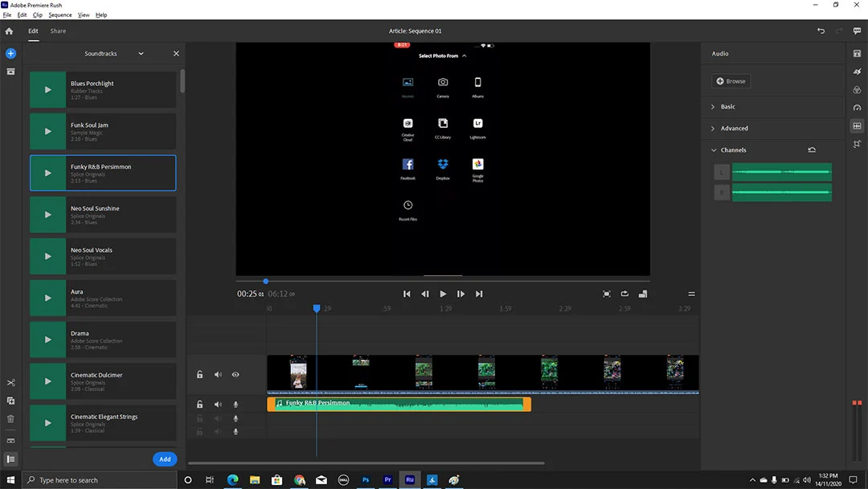
Task: Delete the clip with the trash icon
Action: (10, 419)
